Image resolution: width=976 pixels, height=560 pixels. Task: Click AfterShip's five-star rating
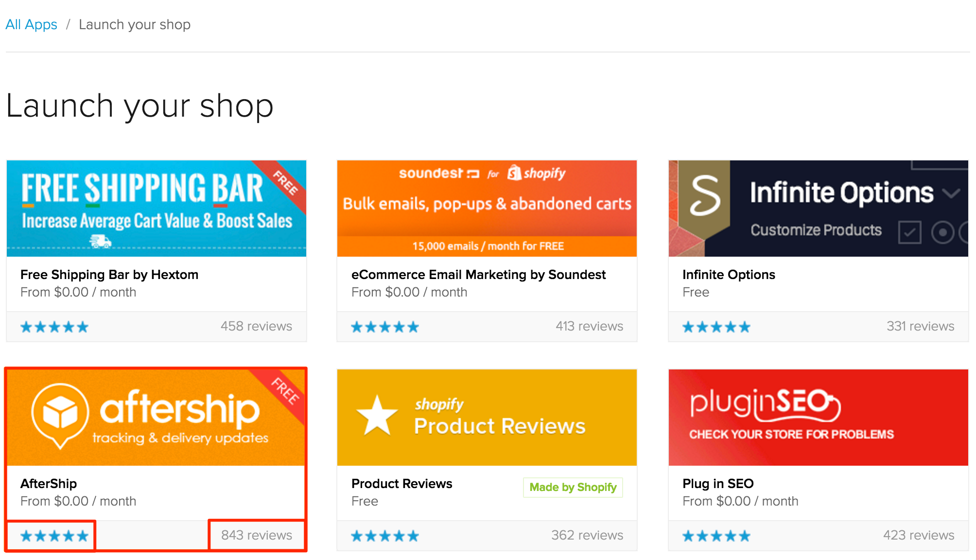click(x=54, y=536)
